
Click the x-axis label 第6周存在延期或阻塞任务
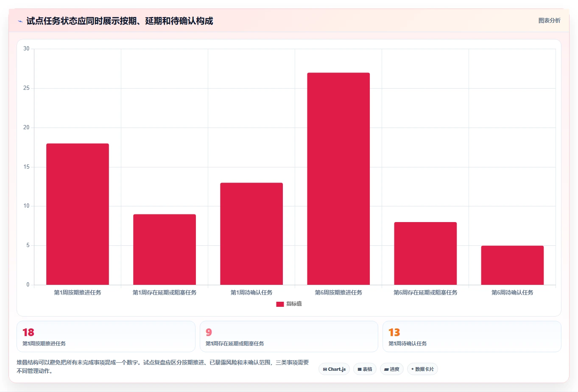tap(425, 292)
